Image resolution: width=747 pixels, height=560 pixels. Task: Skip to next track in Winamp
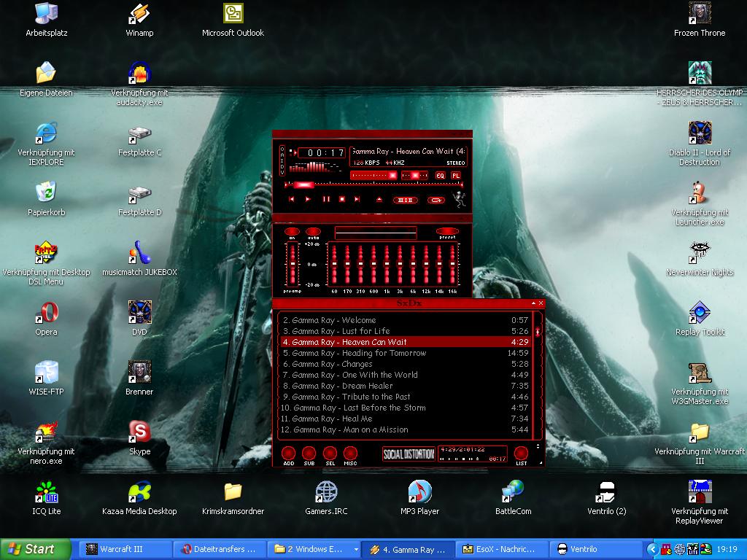click(x=357, y=199)
